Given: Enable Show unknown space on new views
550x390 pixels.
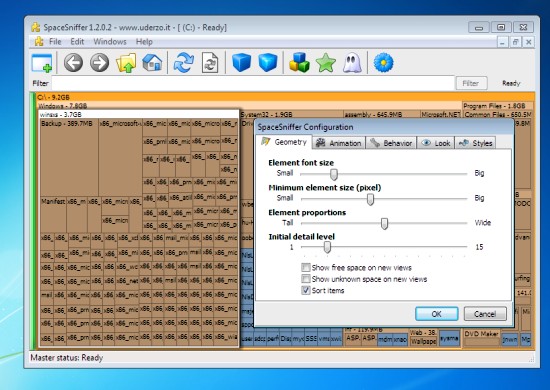Looking at the screenshot, I should [306, 279].
